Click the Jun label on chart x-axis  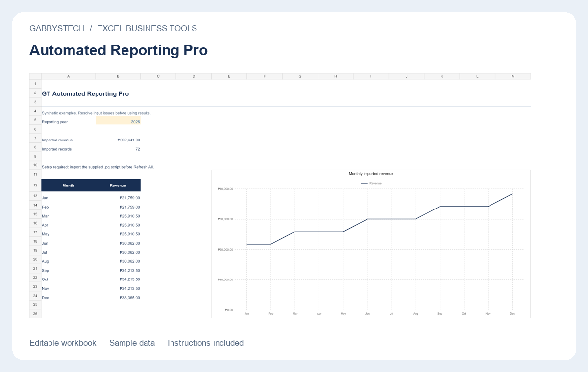367,313
